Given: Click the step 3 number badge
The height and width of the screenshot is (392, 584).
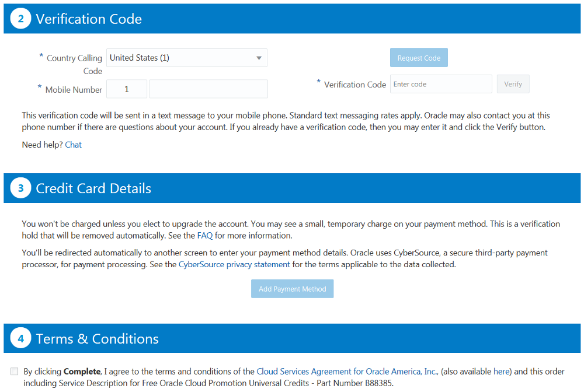Looking at the screenshot, I should [x=20, y=188].
